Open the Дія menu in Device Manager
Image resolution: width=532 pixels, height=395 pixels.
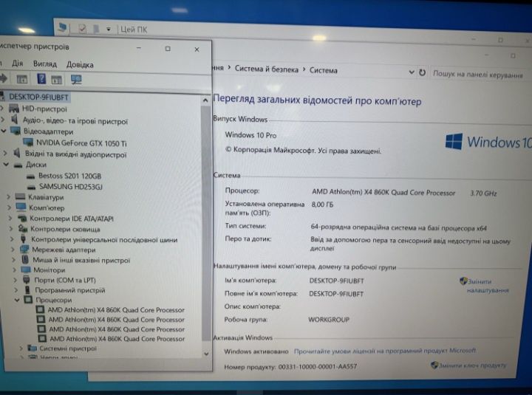click(x=17, y=63)
